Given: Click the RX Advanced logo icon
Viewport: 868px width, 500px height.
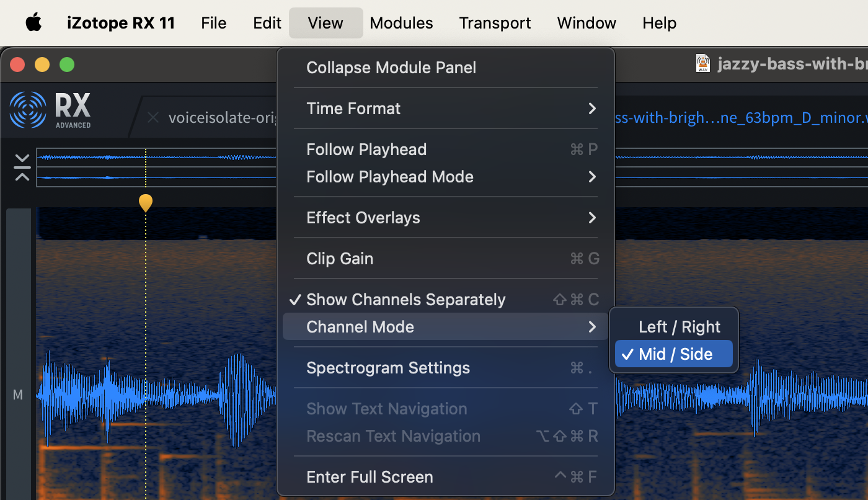Looking at the screenshot, I should tap(28, 110).
